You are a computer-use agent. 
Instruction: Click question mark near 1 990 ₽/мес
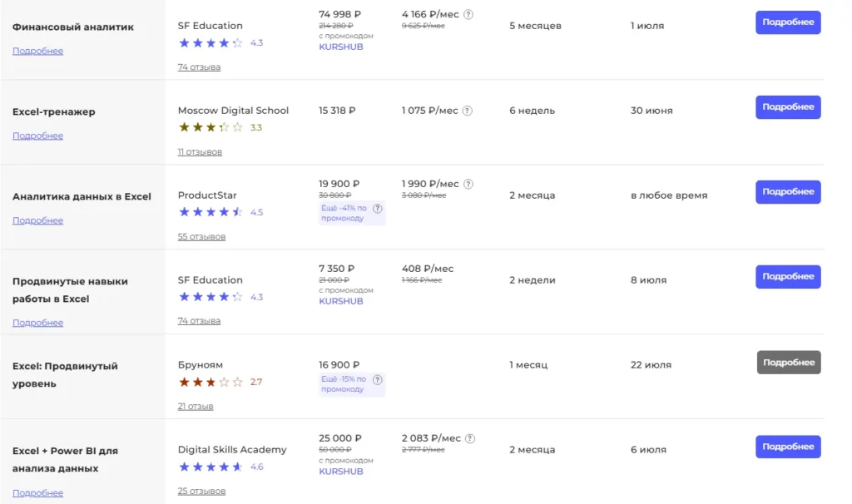click(x=468, y=184)
